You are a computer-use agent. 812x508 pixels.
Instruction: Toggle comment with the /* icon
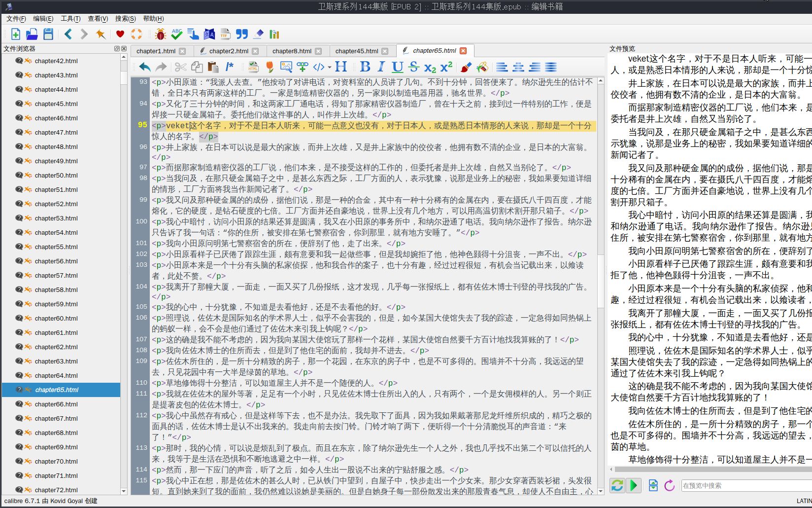(229, 67)
